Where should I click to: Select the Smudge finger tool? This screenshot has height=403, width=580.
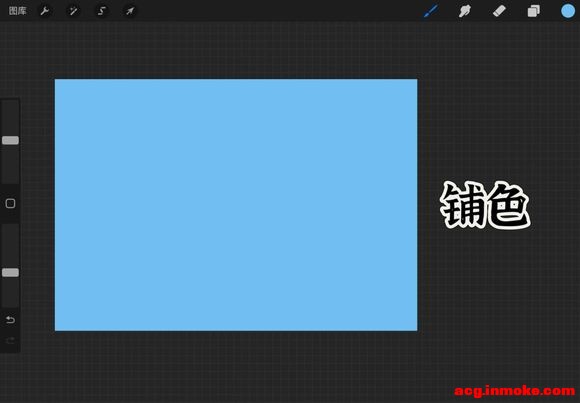pos(465,11)
